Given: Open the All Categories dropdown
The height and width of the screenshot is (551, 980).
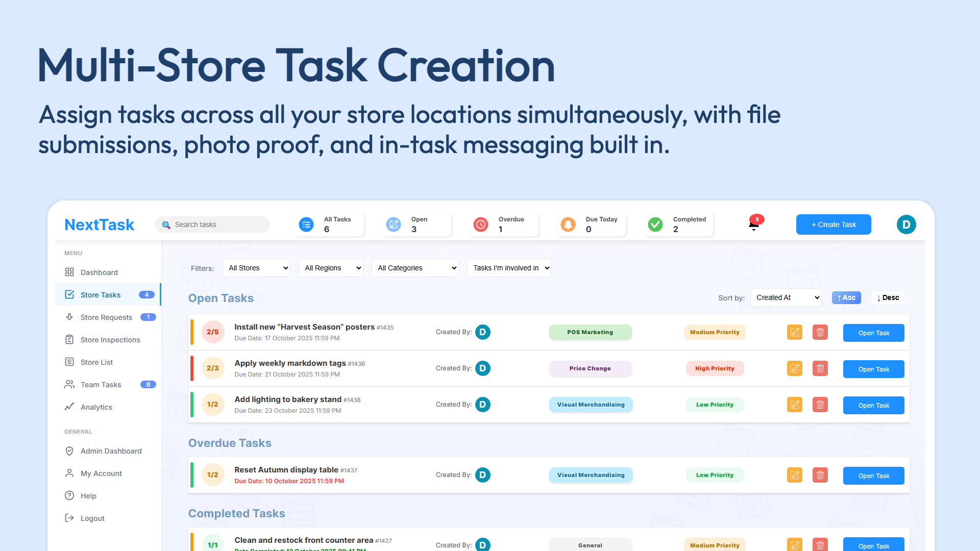Looking at the screenshot, I should [415, 268].
